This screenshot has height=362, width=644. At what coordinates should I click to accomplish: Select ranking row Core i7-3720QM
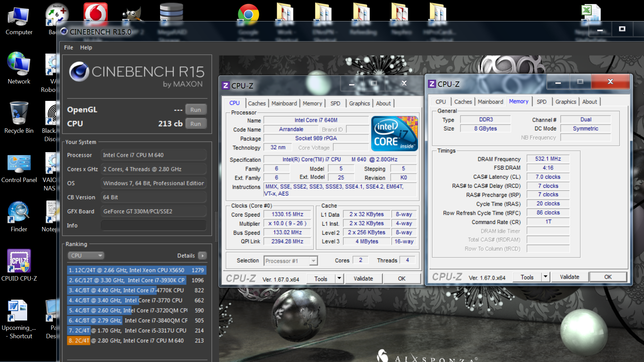point(137,310)
